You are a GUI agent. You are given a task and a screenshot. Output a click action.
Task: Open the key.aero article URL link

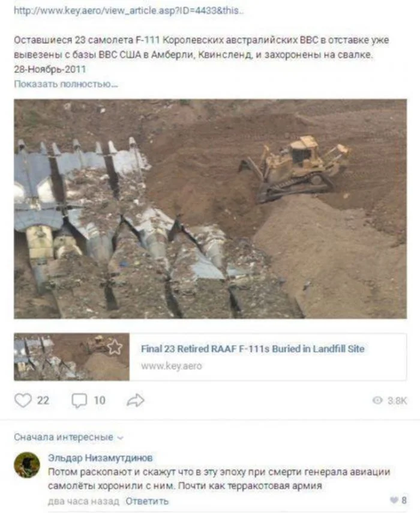pyautogui.click(x=128, y=10)
